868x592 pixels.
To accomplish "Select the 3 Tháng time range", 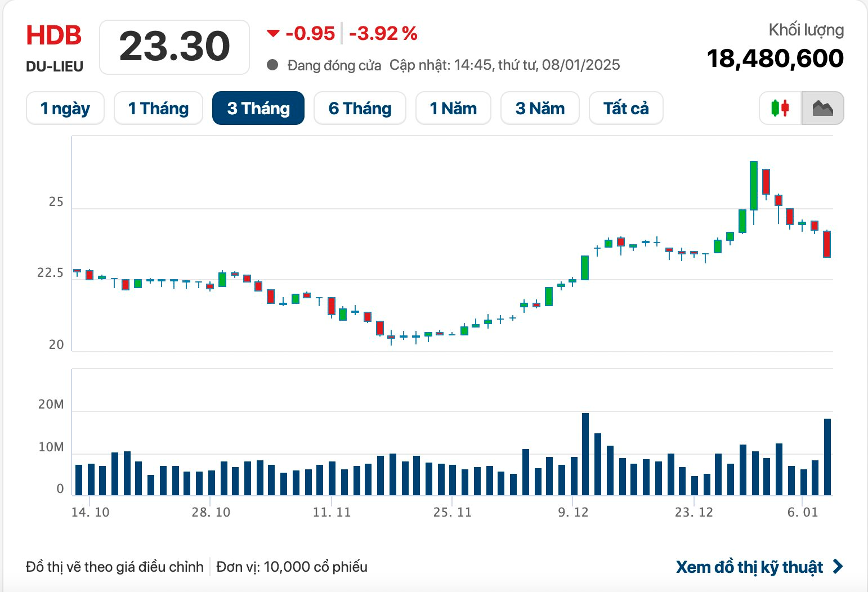I will click(x=258, y=108).
